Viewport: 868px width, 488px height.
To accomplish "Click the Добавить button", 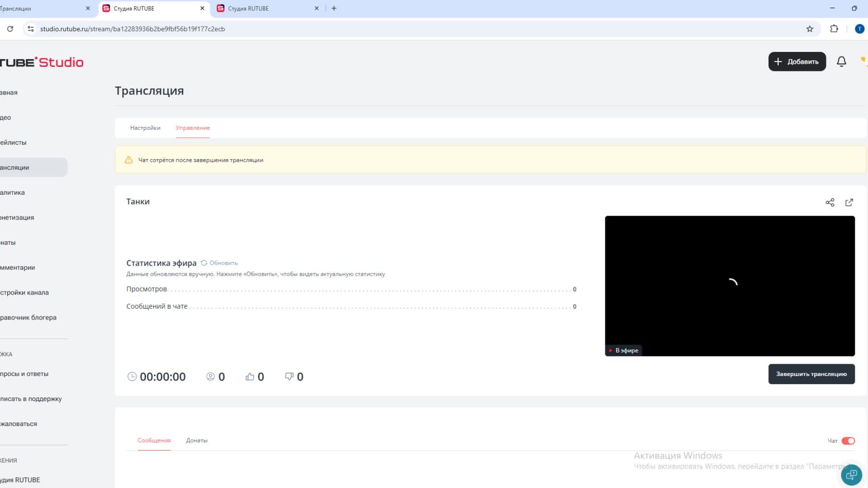I will tap(797, 61).
